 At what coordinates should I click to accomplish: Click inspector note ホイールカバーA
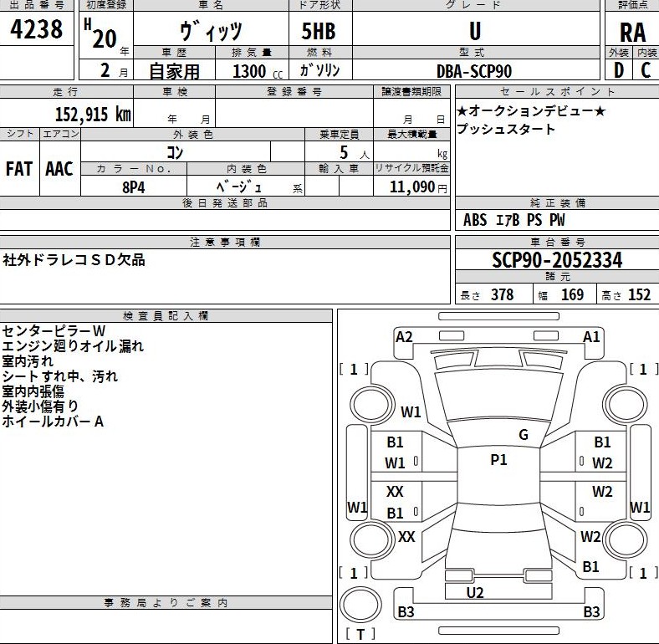point(53,422)
